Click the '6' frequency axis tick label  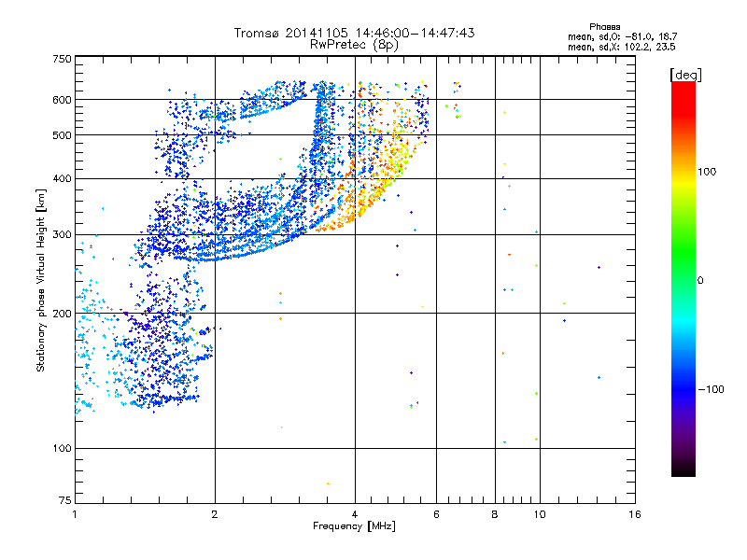click(x=436, y=514)
